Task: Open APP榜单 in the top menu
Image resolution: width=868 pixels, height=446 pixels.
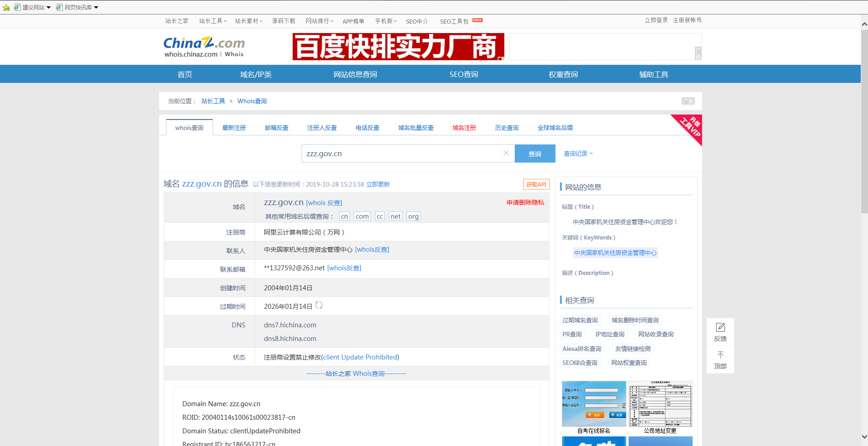Action: click(x=353, y=21)
